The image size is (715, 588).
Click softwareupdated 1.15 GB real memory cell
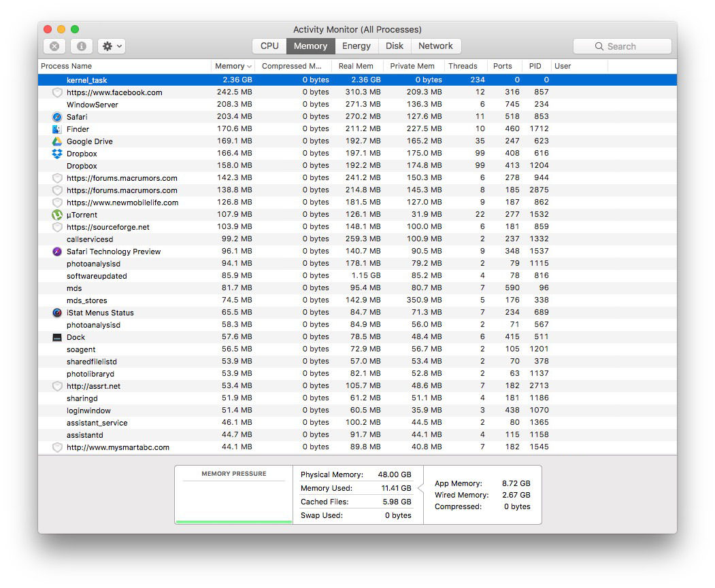366,275
